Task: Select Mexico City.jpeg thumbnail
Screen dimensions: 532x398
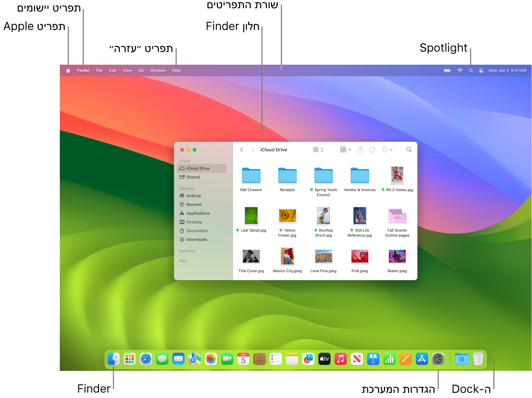Action: click(x=287, y=256)
